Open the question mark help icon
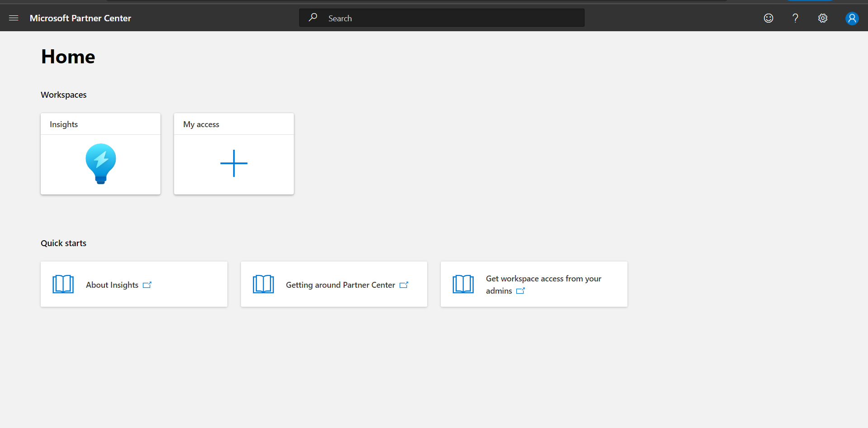This screenshot has height=428, width=868. [x=795, y=18]
